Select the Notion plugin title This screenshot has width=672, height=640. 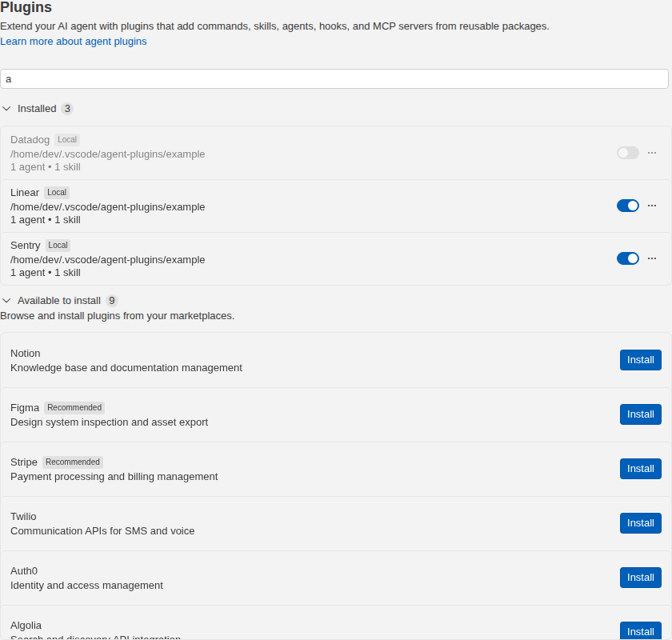coord(26,354)
